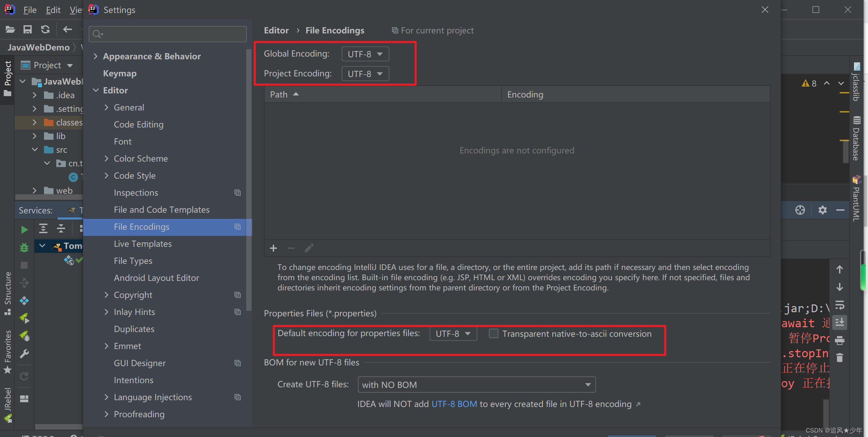The width and height of the screenshot is (868, 437).
Task: Select Default encoding for properties files dropdown
Action: point(453,333)
